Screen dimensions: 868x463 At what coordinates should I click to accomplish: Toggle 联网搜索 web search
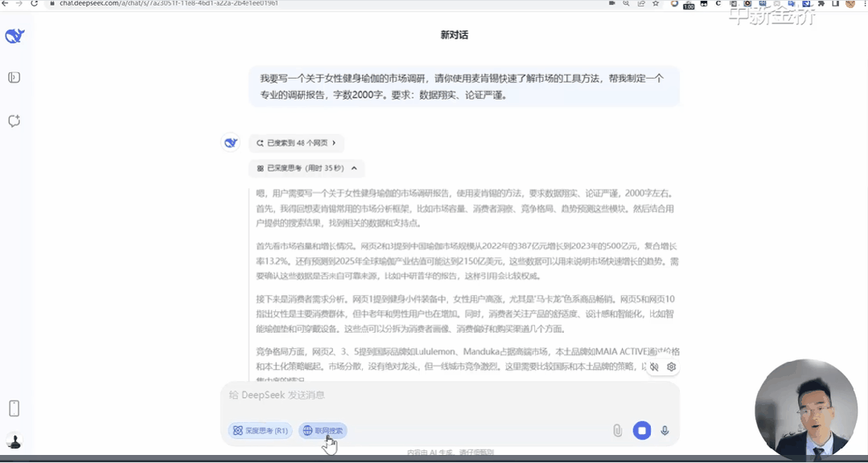tap(323, 430)
